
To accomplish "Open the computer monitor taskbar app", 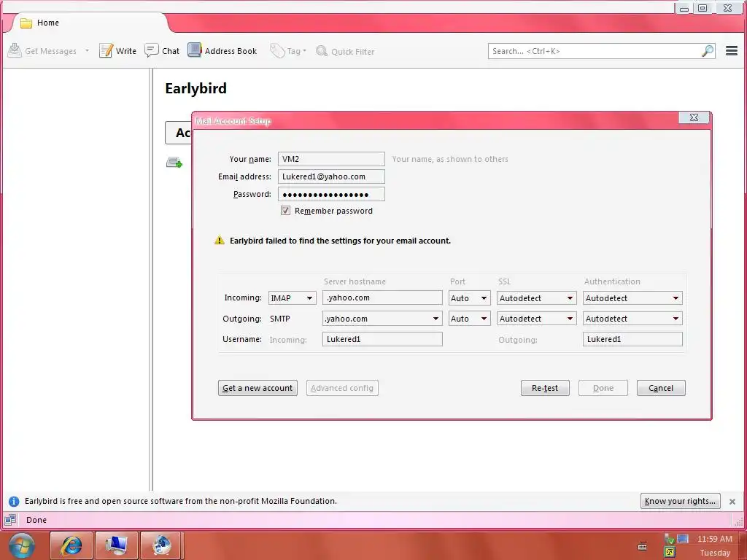I will click(x=116, y=545).
